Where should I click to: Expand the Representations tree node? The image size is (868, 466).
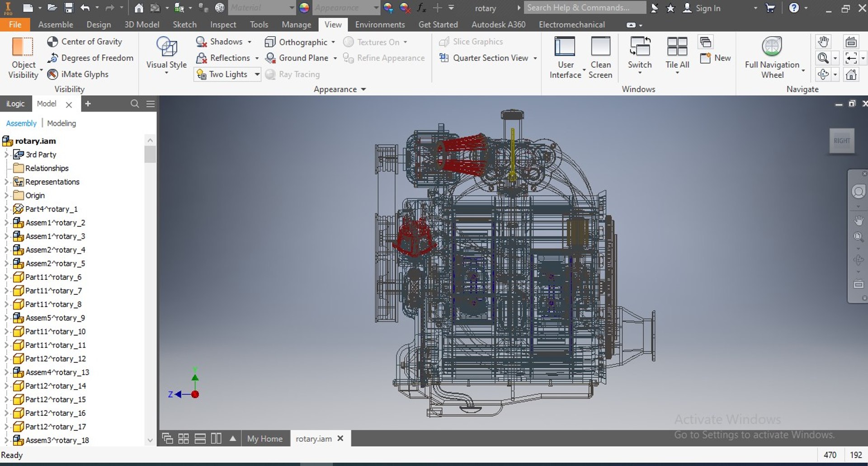pos(6,182)
